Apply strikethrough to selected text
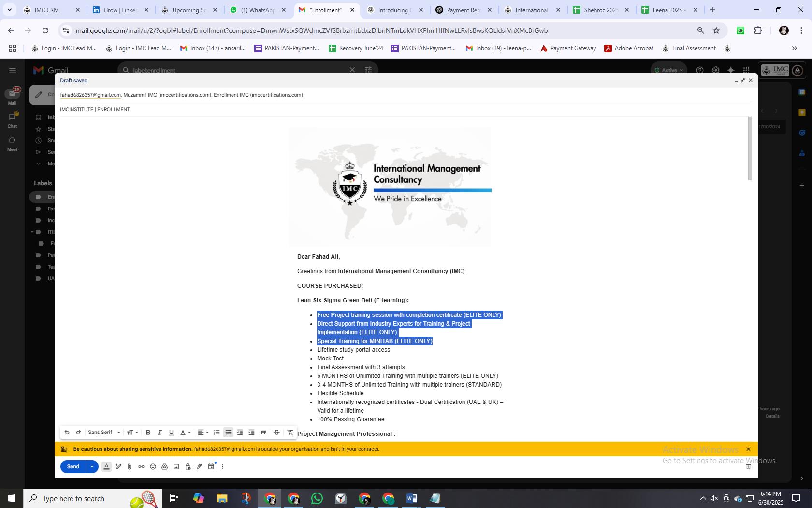 click(x=276, y=433)
